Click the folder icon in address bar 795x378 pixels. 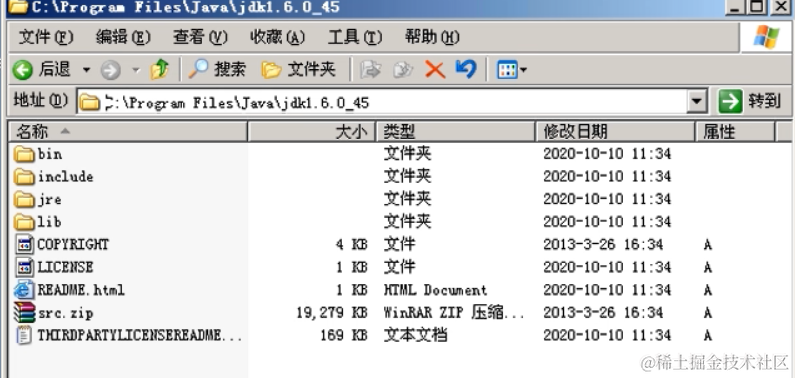pyautogui.click(x=90, y=102)
